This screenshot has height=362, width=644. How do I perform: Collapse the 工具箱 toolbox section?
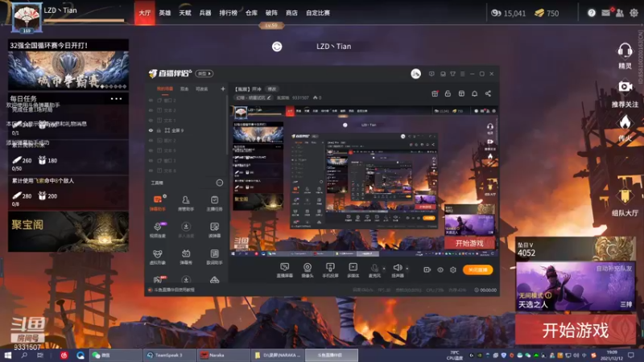(x=219, y=183)
